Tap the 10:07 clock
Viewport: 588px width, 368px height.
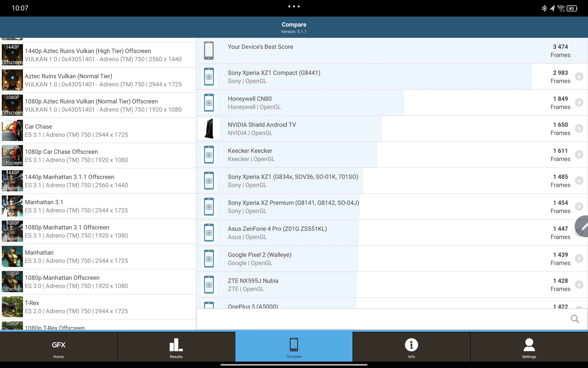point(20,8)
